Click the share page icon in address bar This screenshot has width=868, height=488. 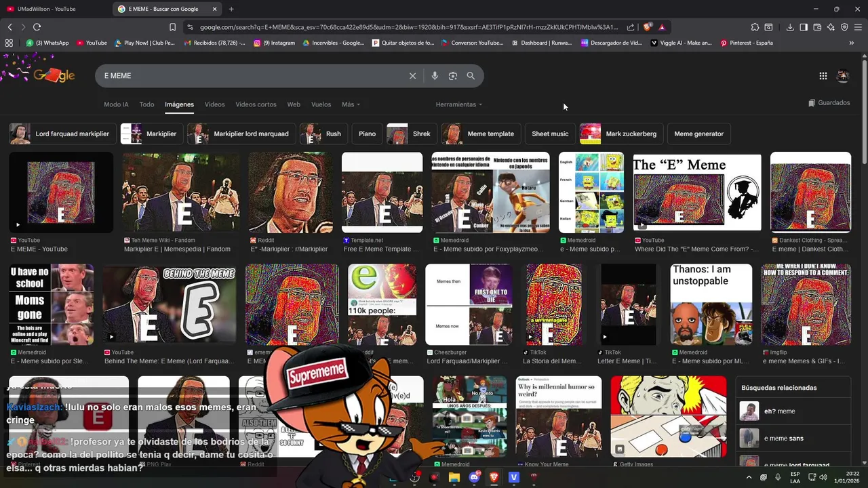click(631, 27)
